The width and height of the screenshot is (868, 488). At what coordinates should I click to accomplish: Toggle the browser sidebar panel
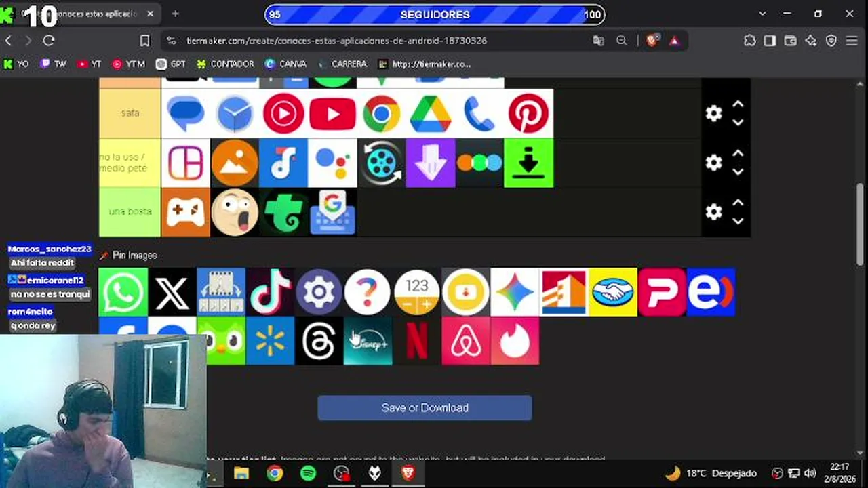point(770,41)
